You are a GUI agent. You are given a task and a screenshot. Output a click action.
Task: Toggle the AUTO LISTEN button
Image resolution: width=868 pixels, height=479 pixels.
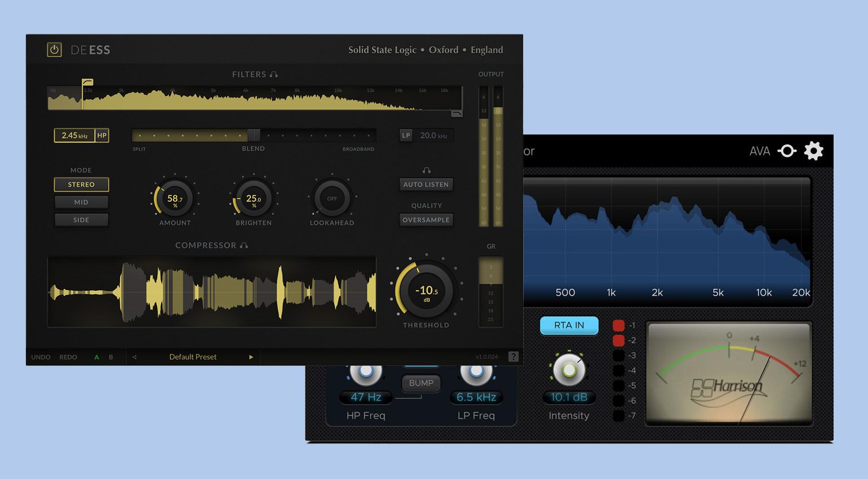coord(426,184)
